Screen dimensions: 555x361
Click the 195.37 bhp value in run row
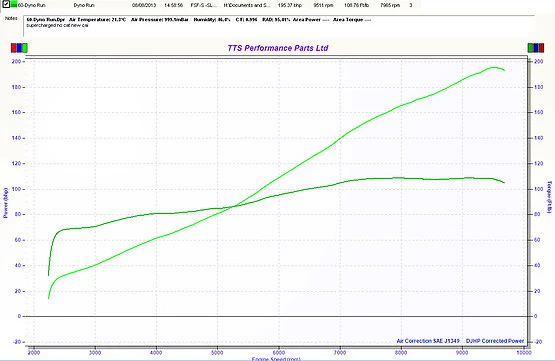(x=290, y=5)
